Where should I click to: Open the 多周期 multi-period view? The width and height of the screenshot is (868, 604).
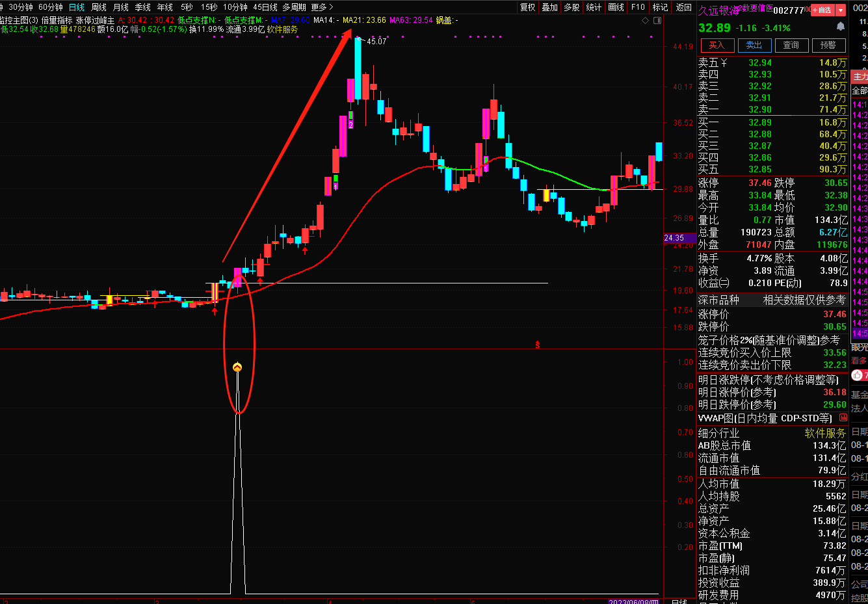click(294, 7)
